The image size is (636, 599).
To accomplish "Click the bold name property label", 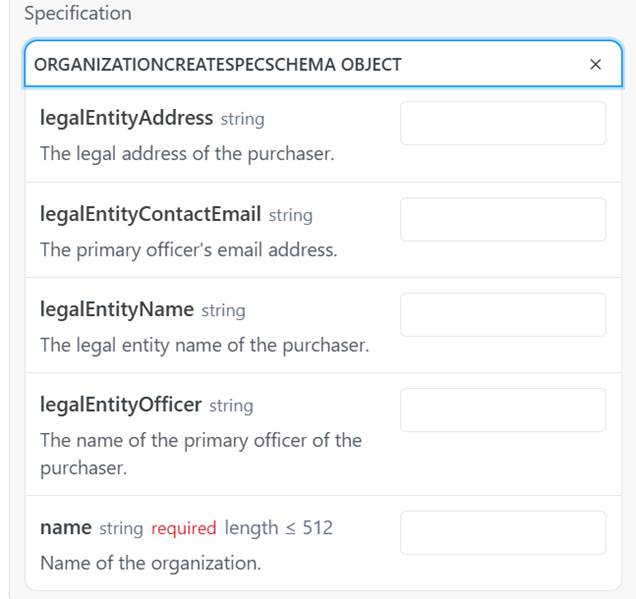I will coord(65,527).
